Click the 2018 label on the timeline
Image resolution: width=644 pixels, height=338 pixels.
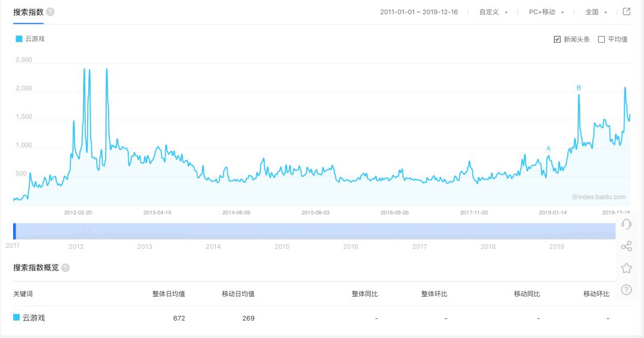[488, 246]
